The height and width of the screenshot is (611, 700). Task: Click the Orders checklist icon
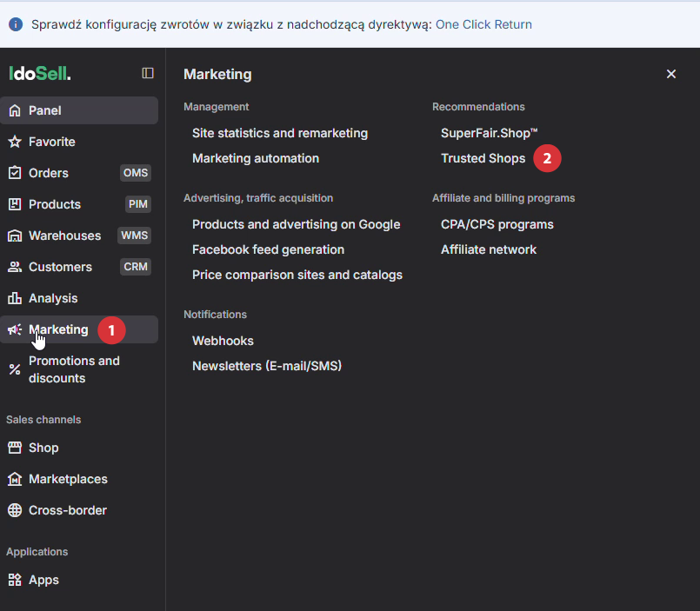click(15, 173)
